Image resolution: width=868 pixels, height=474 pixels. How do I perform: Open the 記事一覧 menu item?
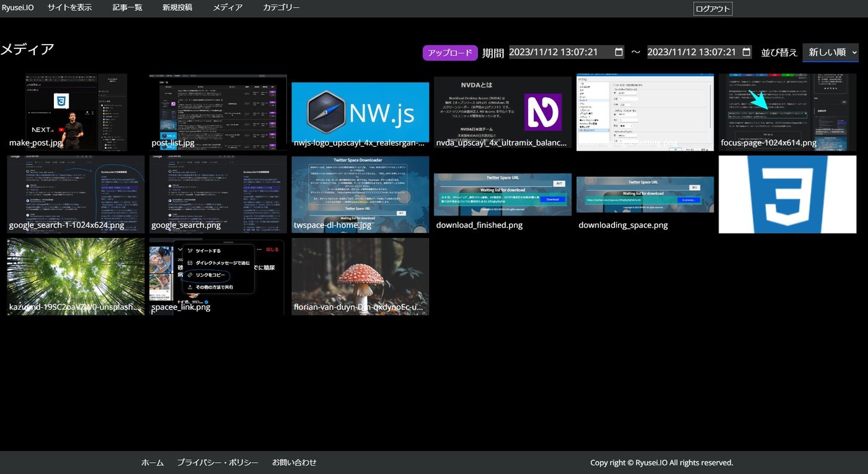pyautogui.click(x=127, y=7)
